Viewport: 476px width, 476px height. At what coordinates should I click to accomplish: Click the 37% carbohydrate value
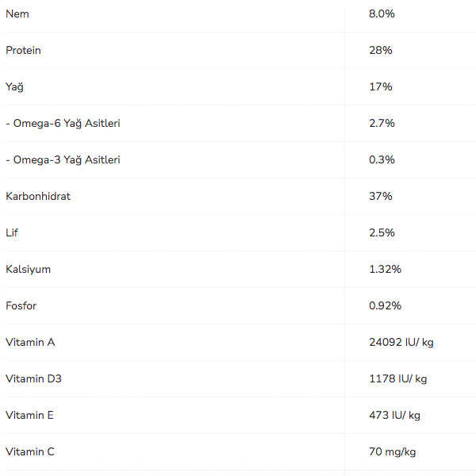(x=381, y=197)
